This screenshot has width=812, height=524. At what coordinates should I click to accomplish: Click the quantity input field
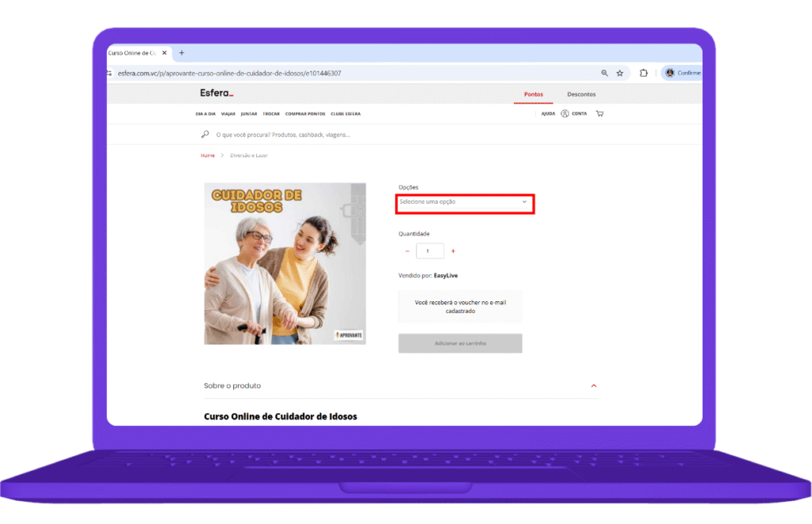coord(430,251)
